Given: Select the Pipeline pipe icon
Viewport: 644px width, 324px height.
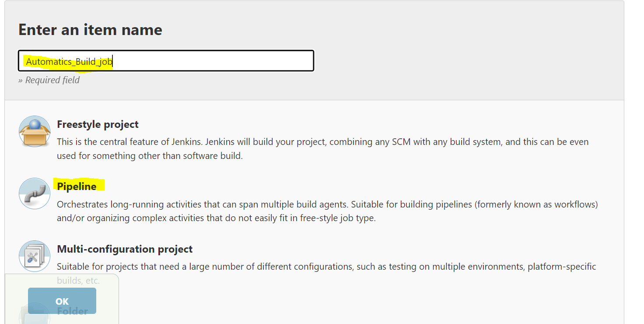Looking at the screenshot, I should tap(35, 194).
